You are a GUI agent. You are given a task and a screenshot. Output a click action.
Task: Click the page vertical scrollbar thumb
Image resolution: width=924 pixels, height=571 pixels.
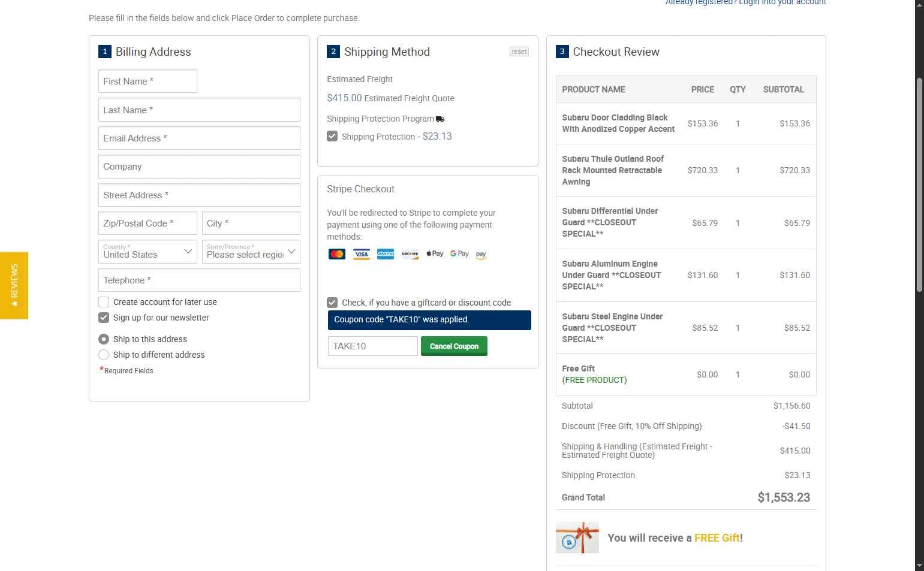point(919,185)
